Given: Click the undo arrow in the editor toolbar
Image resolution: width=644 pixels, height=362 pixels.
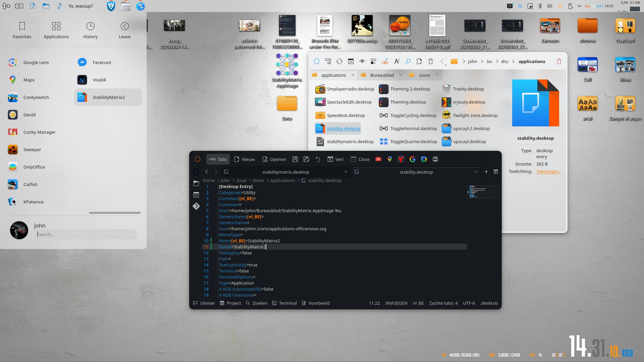Looking at the screenshot, I should [x=318, y=159].
